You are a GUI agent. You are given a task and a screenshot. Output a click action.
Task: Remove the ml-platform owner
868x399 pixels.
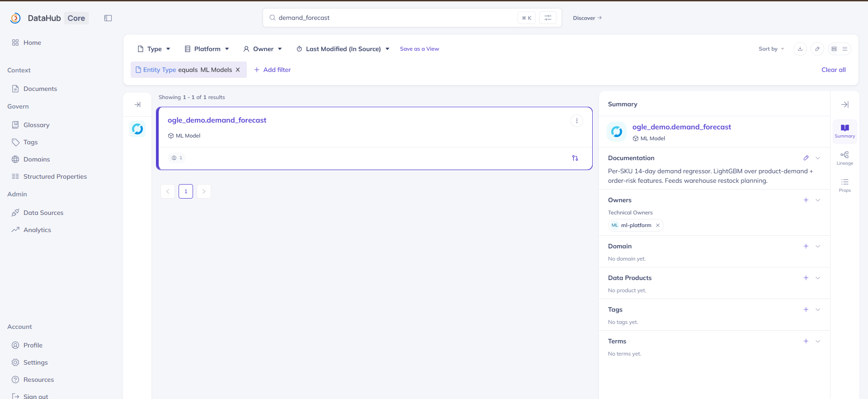[658, 225]
